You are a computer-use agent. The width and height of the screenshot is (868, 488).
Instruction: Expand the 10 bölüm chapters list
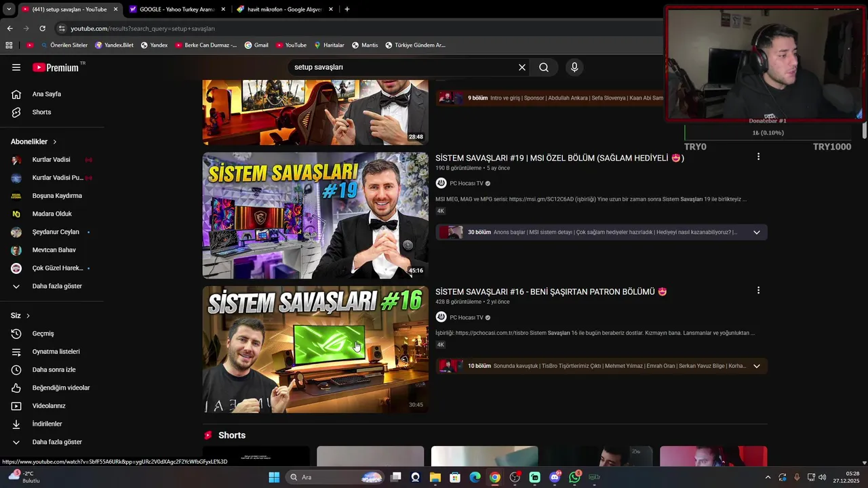point(757,366)
